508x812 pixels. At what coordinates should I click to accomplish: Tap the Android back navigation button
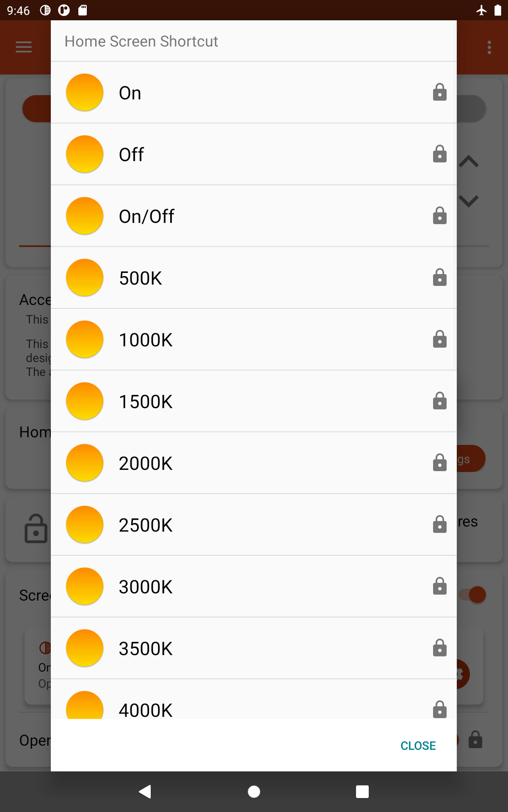coord(145,791)
